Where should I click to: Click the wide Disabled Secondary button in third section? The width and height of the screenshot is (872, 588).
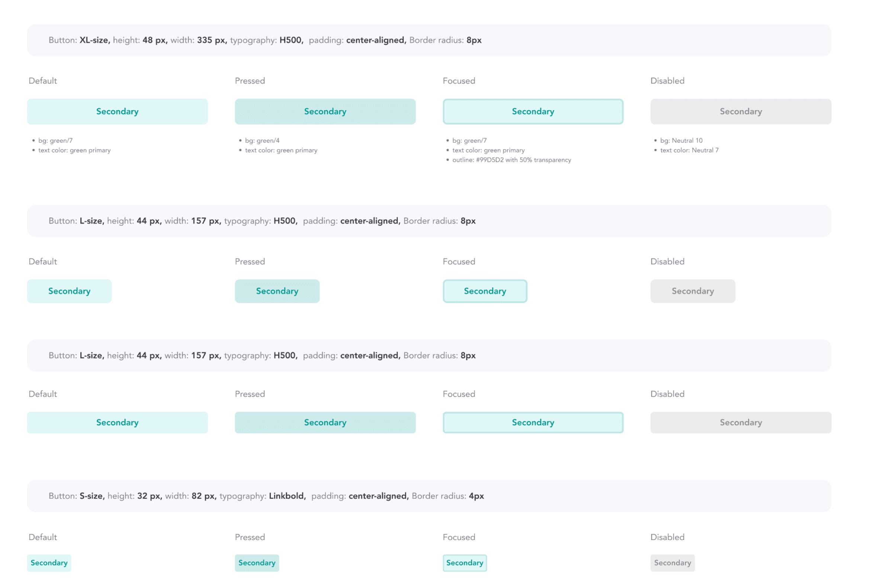click(740, 422)
